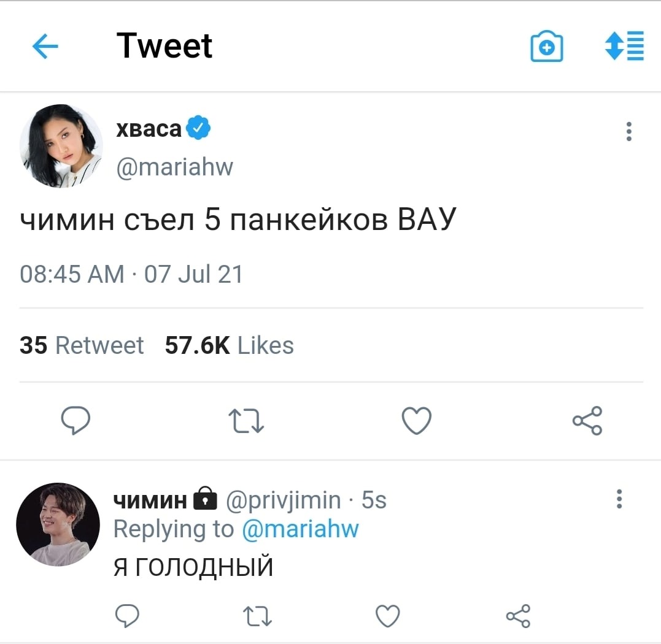View the 35 Retweet list
The image size is (661, 644).
[x=82, y=345]
